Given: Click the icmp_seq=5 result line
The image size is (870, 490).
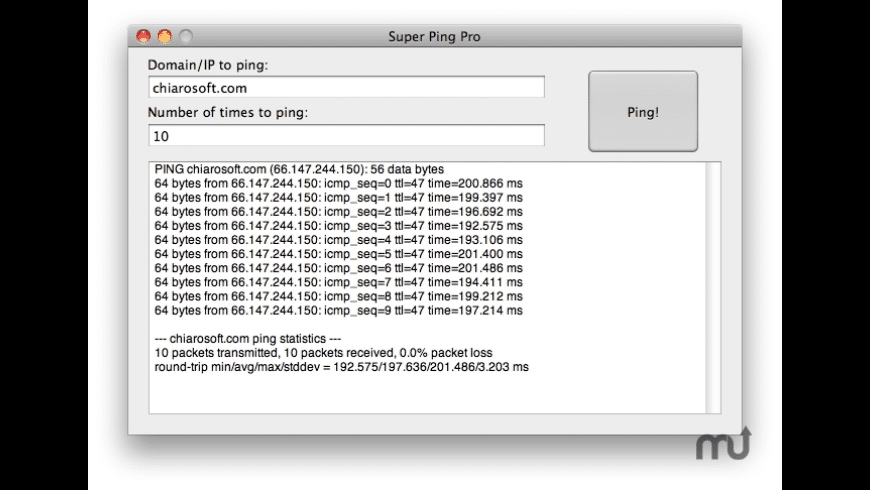Looking at the screenshot, I should pos(339,254).
